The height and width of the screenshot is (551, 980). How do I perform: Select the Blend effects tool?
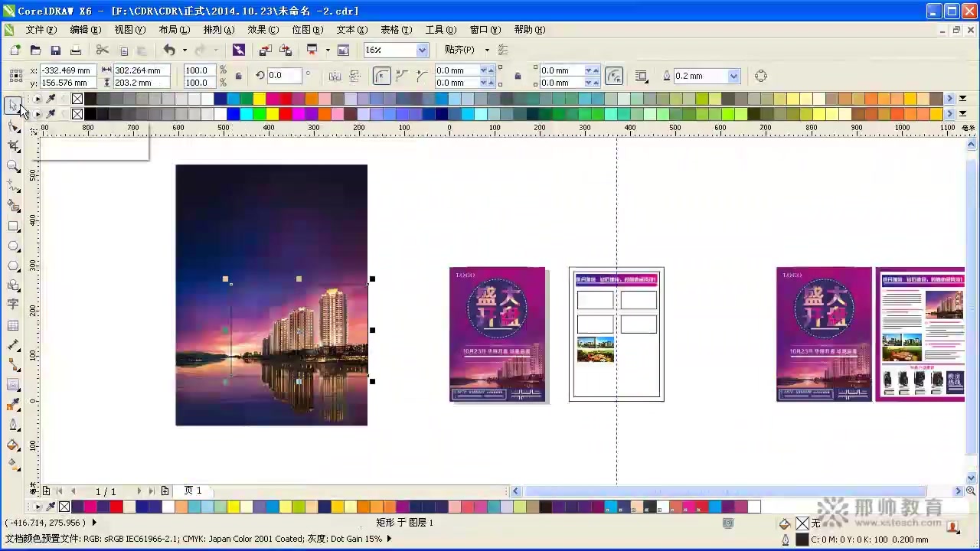tap(13, 385)
